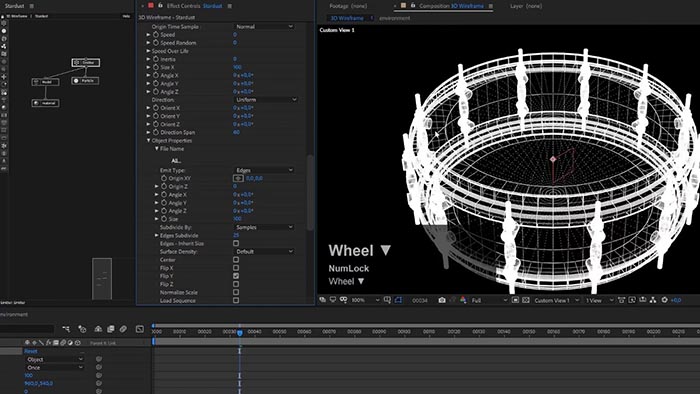The width and height of the screenshot is (700, 394).
Task: Enable the Load Sequence checkbox
Action: point(236,300)
